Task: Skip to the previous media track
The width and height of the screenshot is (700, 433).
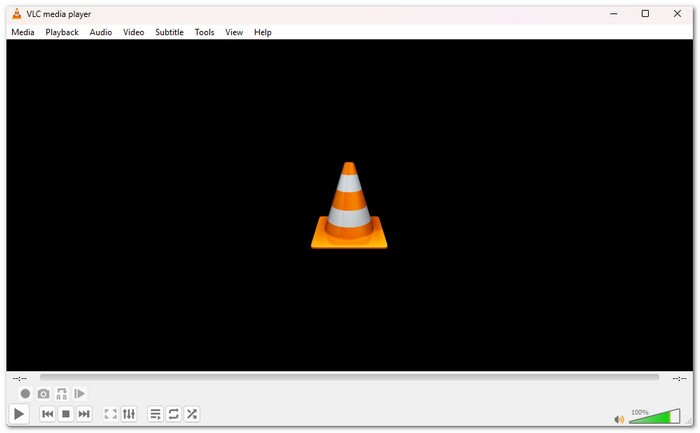Action: click(x=48, y=414)
